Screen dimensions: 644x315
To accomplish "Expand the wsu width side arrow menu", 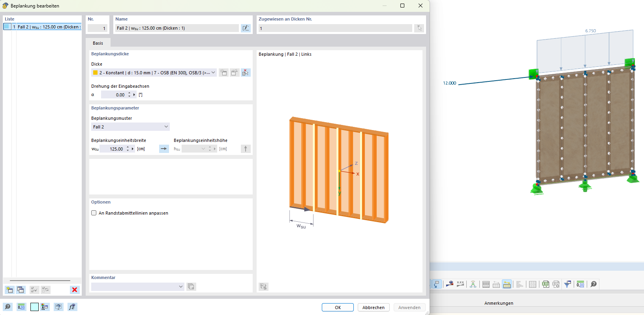I will tap(133, 149).
